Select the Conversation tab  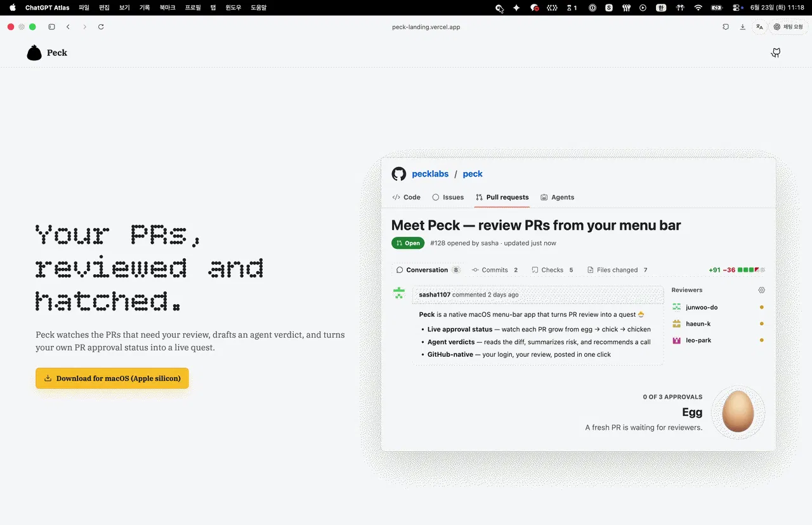point(428,270)
